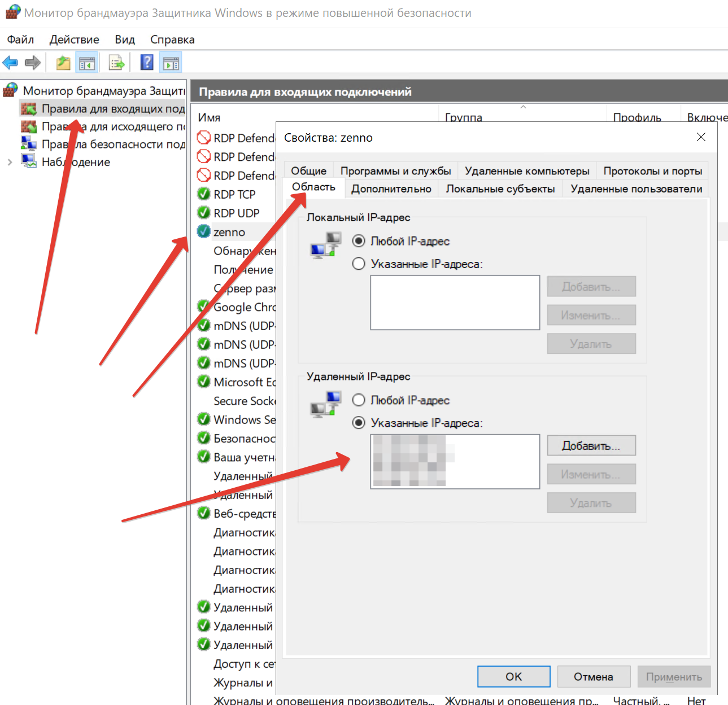
Task: Switch to the Общие tab
Action: [309, 170]
